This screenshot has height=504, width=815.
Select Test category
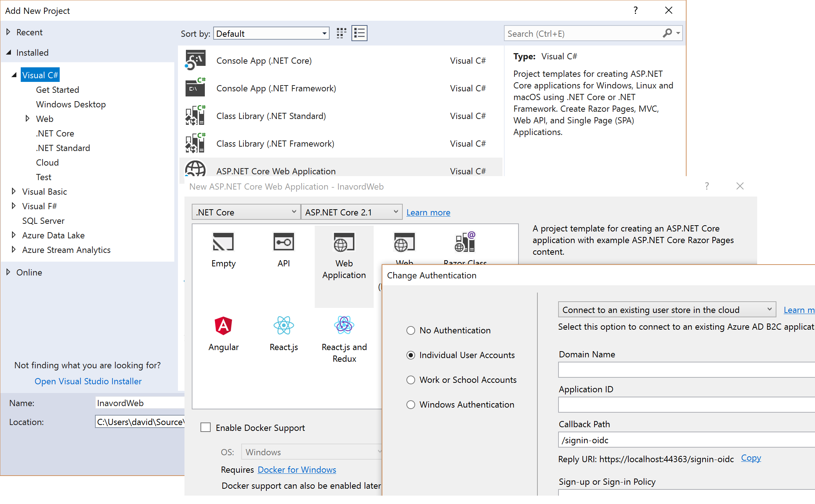(x=44, y=177)
